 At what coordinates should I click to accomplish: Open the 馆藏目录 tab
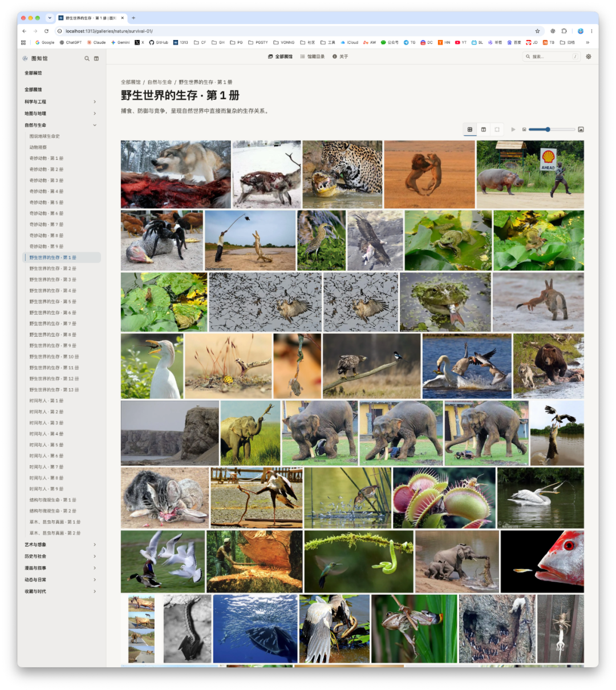click(x=313, y=57)
